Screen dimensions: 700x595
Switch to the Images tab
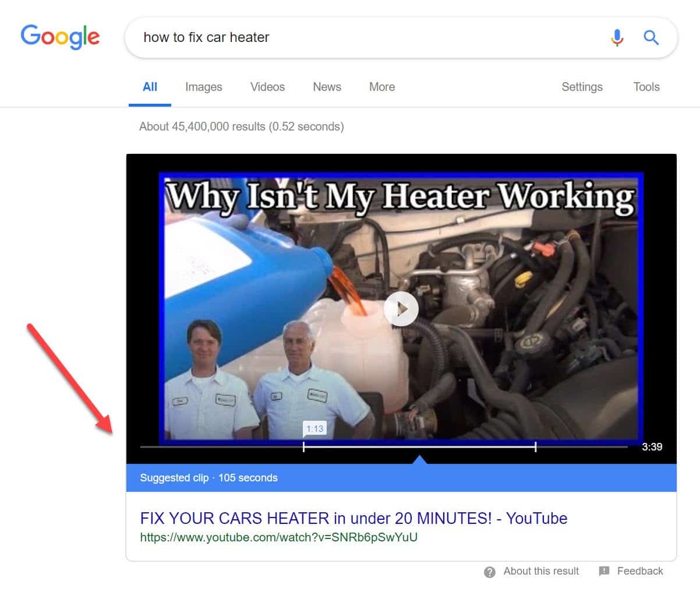click(x=203, y=87)
